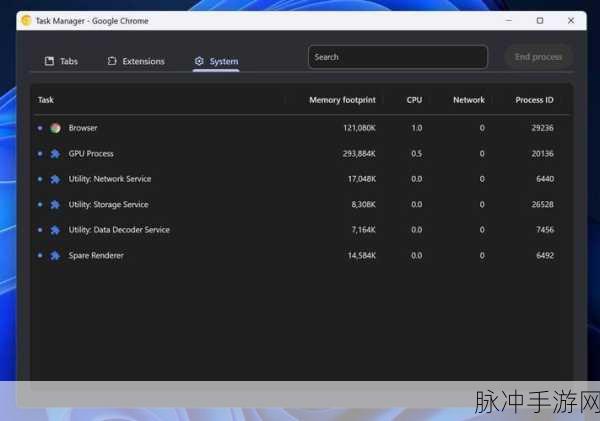Click memory value 8,308K

click(364, 205)
